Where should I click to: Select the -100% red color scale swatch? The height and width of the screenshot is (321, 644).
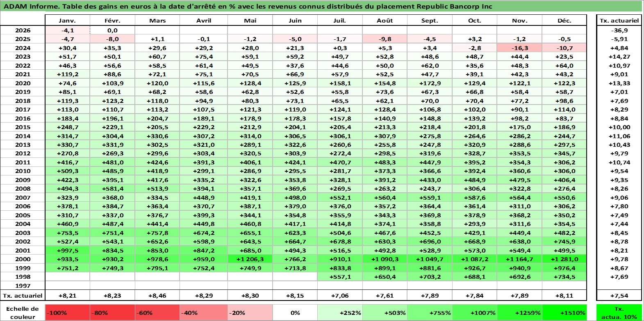[x=67, y=312]
